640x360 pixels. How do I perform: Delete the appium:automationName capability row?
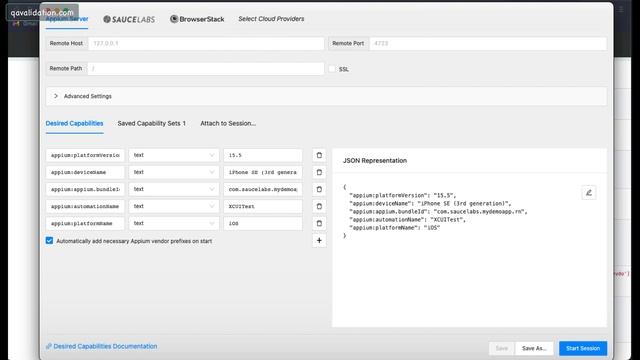pyautogui.click(x=319, y=207)
